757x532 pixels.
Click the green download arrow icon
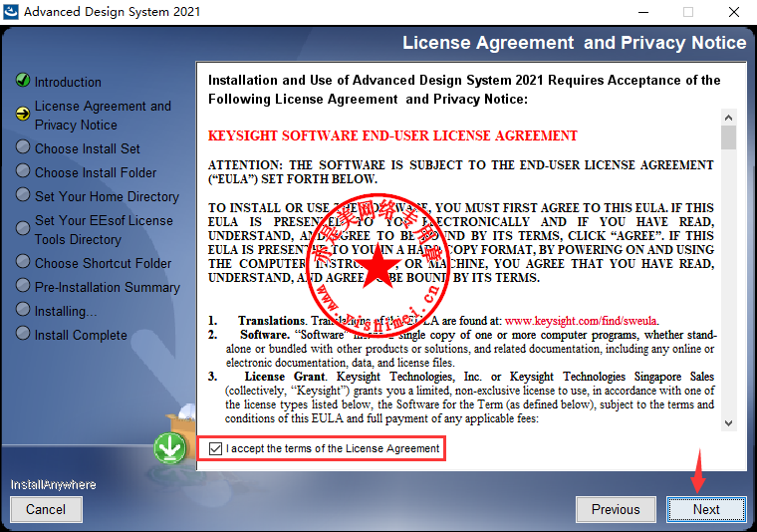coord(169,448)
